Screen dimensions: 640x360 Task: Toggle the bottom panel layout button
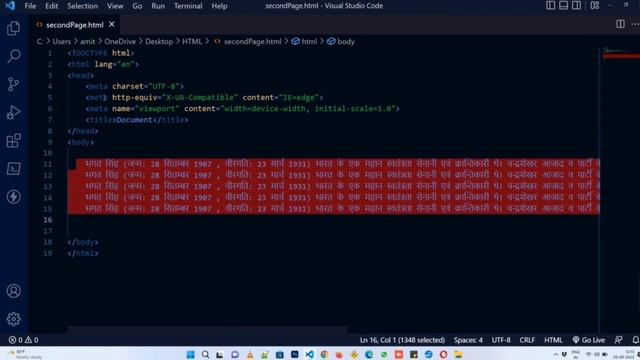(x=563, y=5)
